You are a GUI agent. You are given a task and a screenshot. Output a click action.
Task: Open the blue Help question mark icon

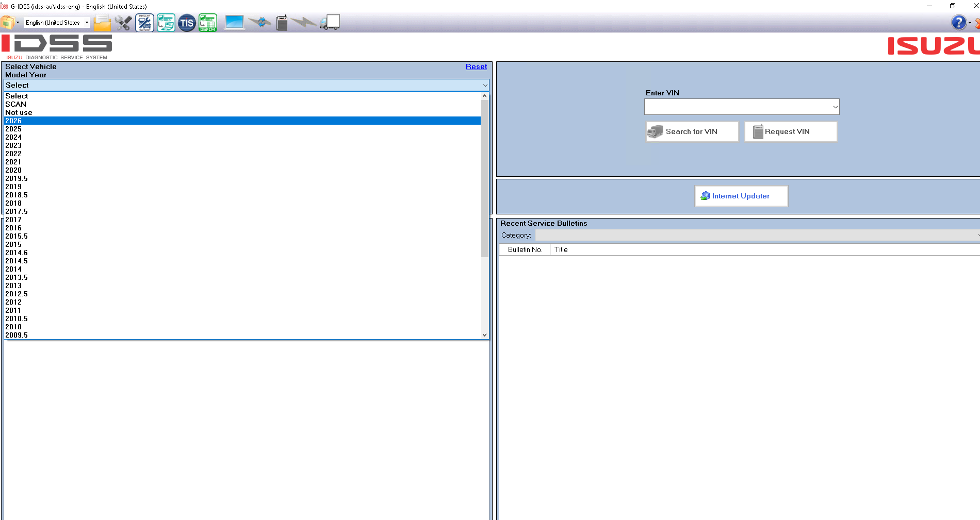[958, 23]
